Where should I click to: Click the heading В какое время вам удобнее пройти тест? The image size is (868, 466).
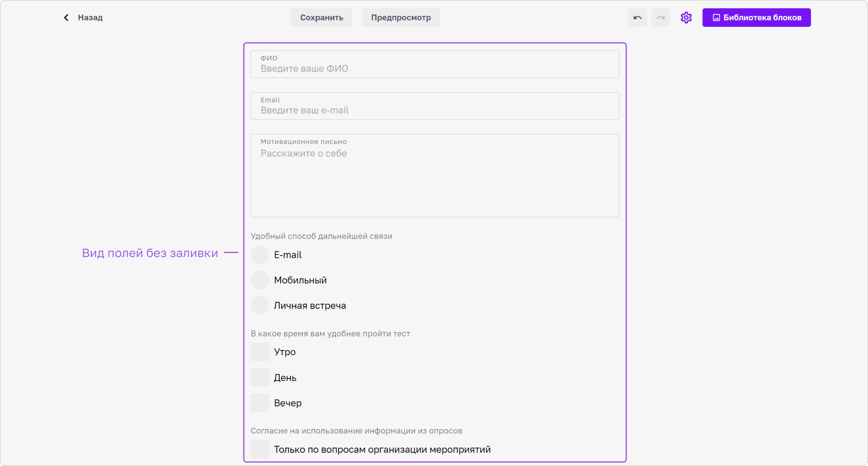[x=330, y=333]
